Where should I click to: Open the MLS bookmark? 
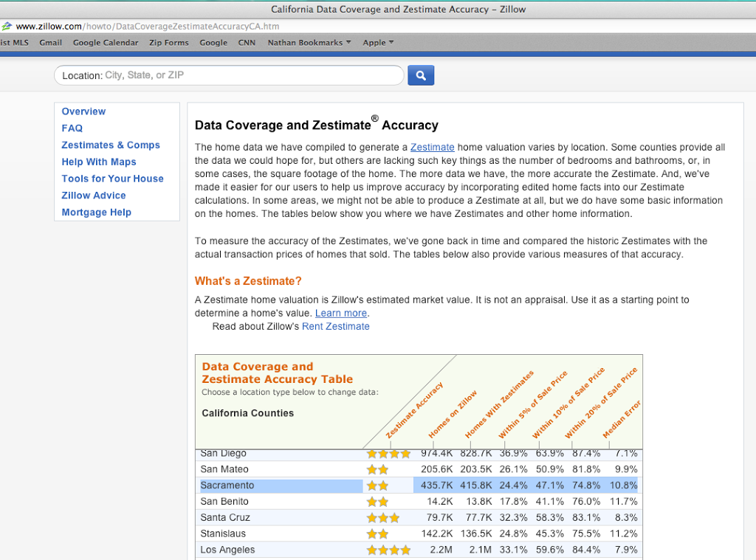coord(14,42)
